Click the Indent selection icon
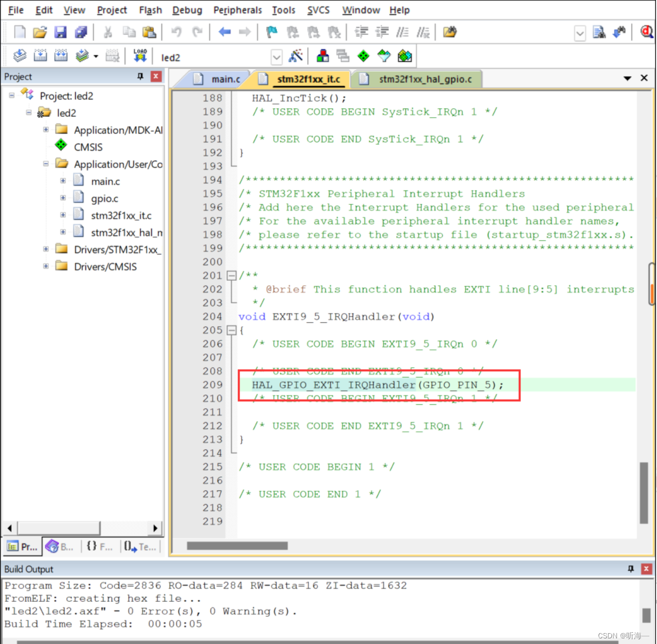This screenshot has width=657, height=644. pos(362,32)
